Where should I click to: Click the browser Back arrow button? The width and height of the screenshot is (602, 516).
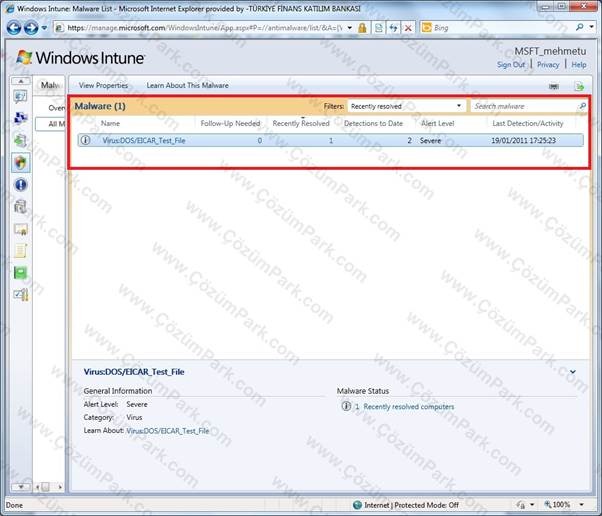pos(14,28)
